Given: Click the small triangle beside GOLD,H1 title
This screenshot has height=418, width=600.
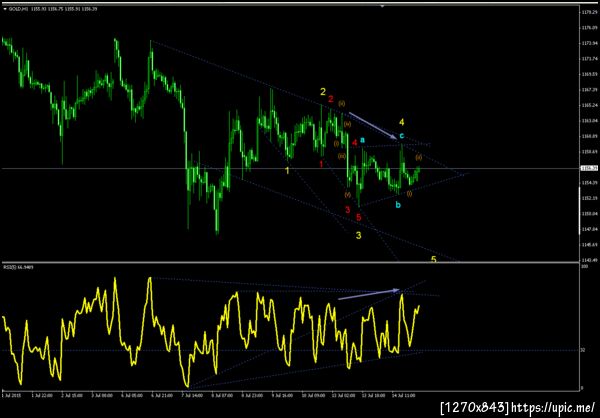Looking at the screenshot, I should (x=5, y=8).
